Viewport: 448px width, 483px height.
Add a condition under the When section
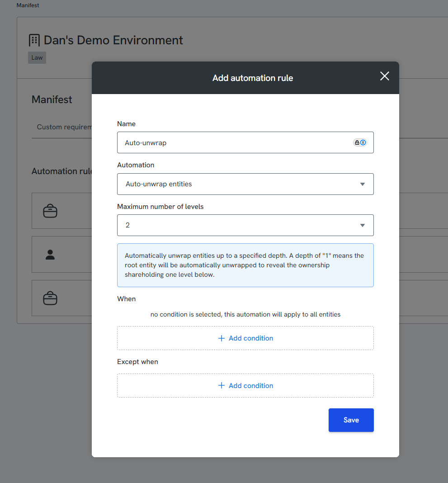tap(245, 338)
